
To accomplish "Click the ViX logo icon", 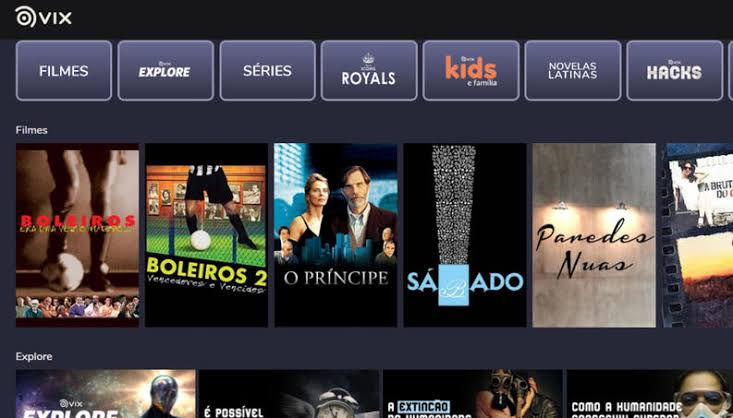I will pos(43,17).
